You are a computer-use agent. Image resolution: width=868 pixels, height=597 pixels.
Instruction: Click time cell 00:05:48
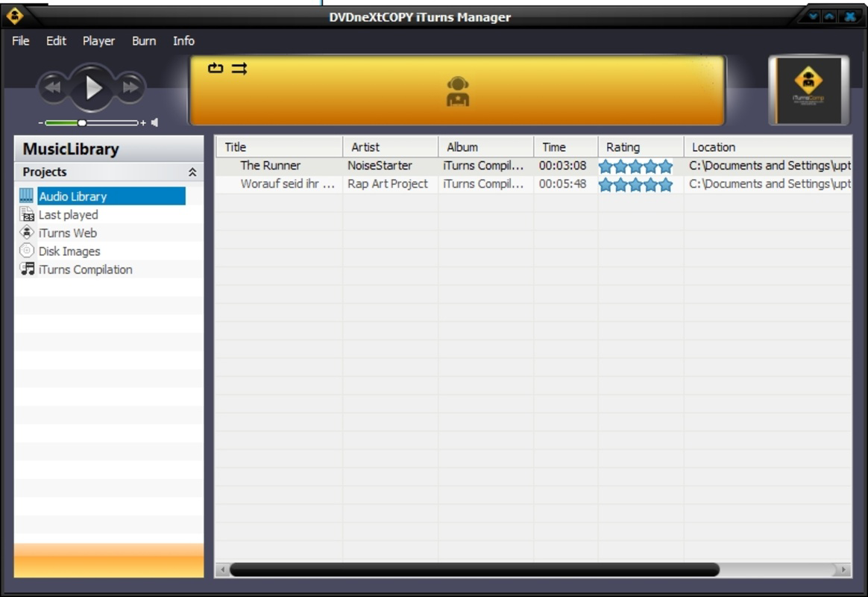[x=562, y=184]
